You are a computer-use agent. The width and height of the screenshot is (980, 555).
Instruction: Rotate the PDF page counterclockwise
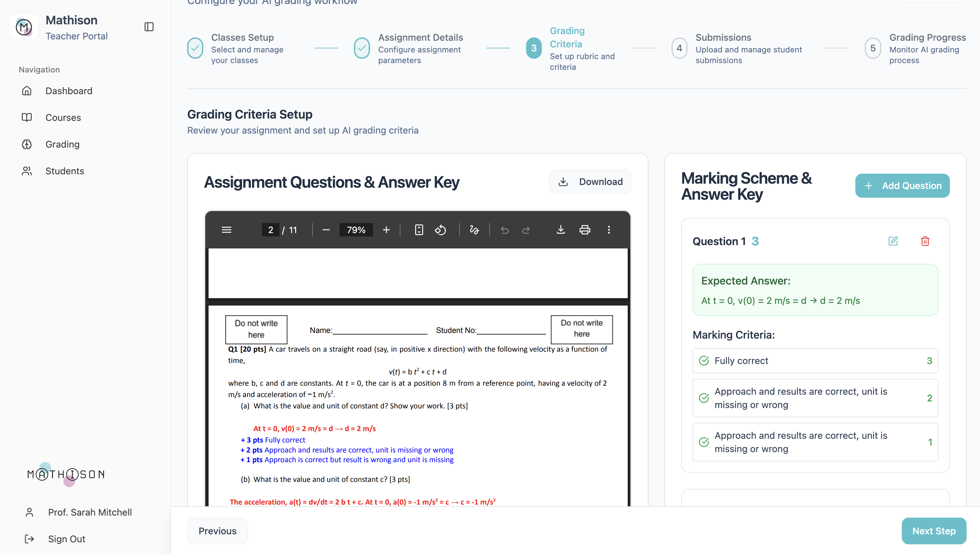(440, 230)
